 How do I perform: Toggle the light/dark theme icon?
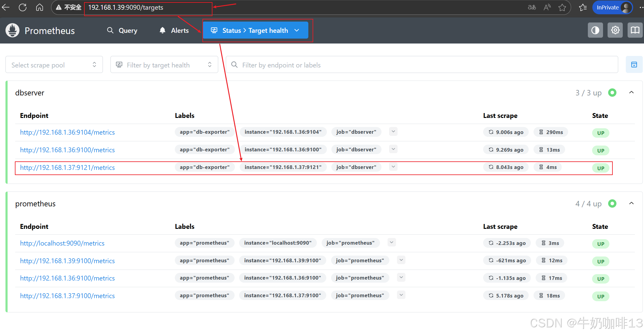pos(595,30)
